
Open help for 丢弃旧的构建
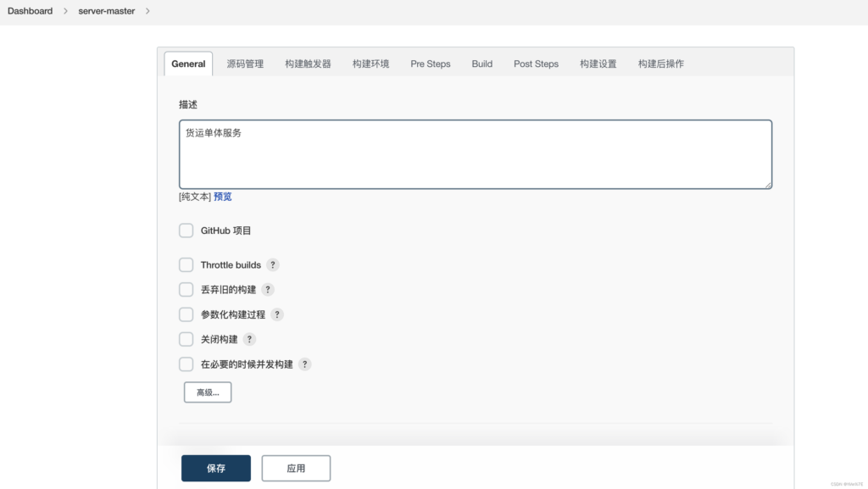coord(268,290)
